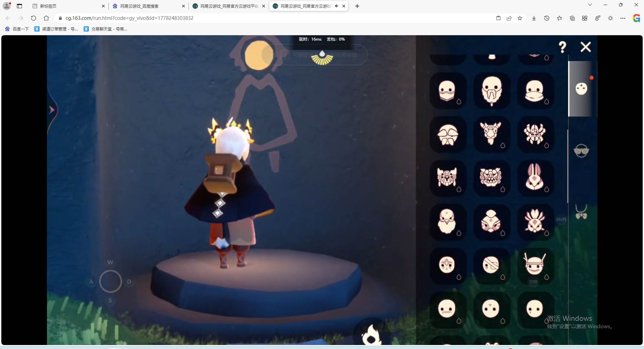Open the 百度一下 bookmark
Image resolution: width=644 pixels, height=349 pixels.
(x=17, y=29)
